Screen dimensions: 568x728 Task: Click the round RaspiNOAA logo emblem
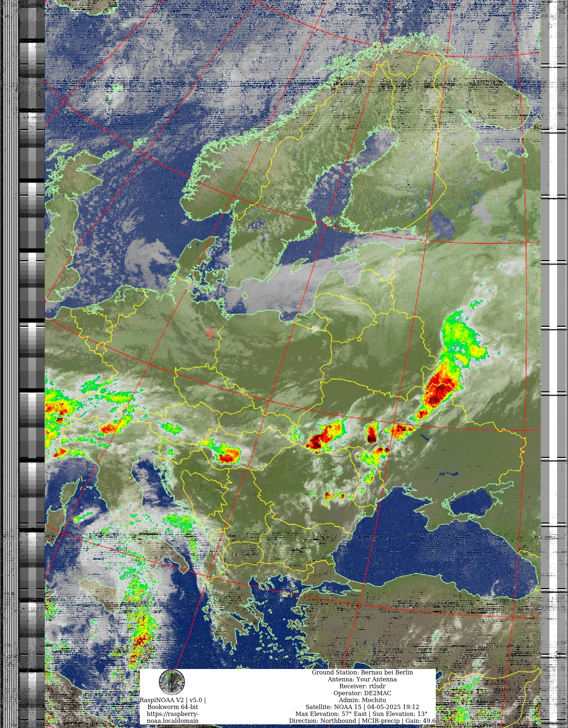click(x=171, y=682)
